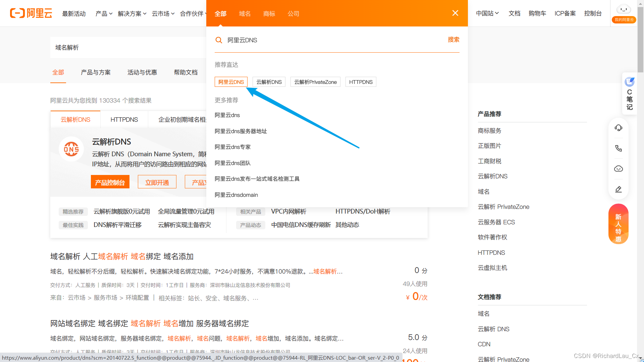Open 其他动态 link

347,225
